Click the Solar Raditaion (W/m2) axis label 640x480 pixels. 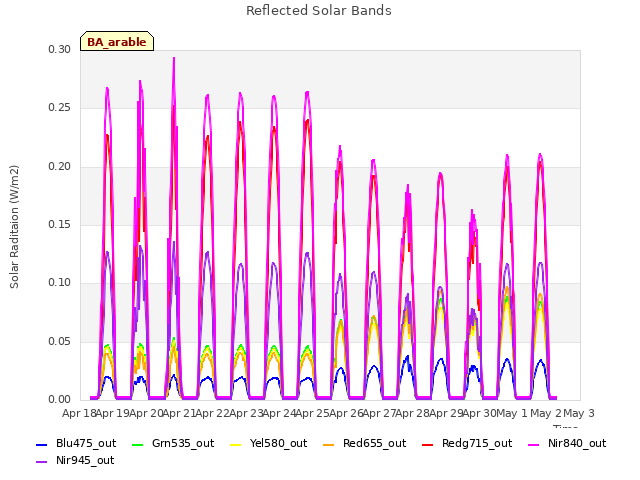pos(14,227)
